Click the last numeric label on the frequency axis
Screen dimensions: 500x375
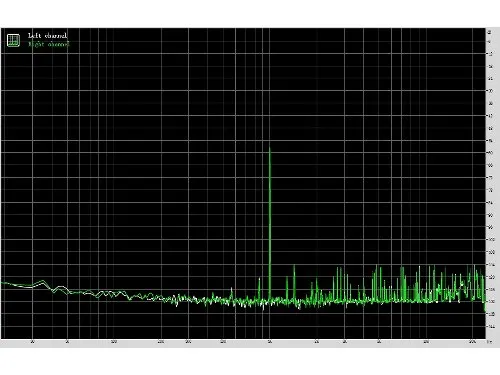(472, 342)
